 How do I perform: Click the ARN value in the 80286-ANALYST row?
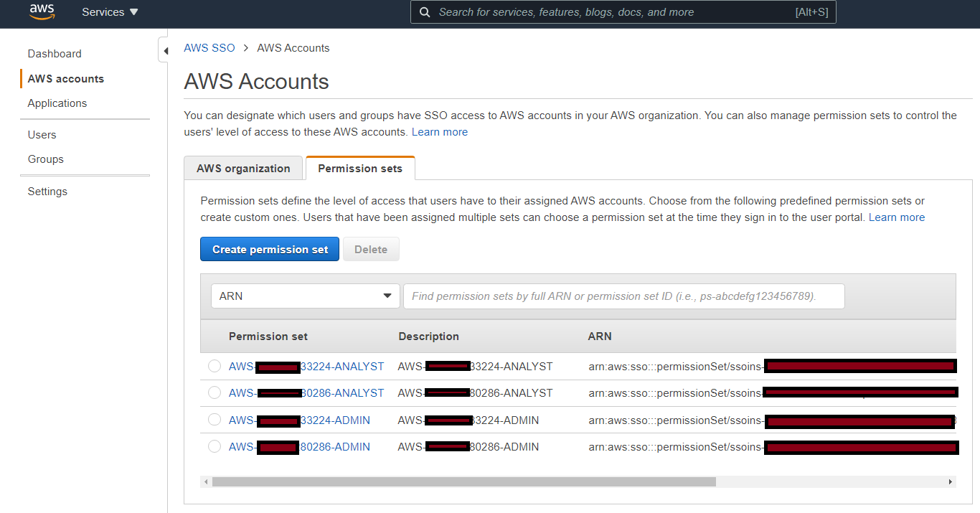click(772, 393)
